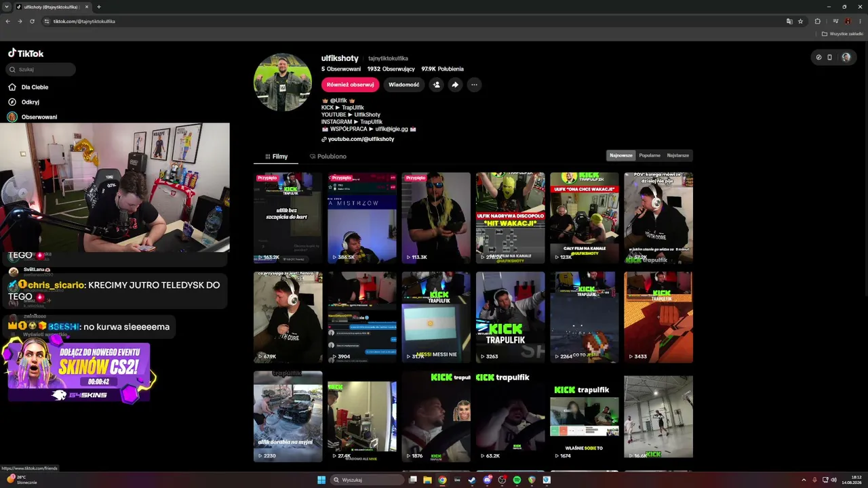Sort videos by Najstarsze
Image resolution: width=868 pixels, height=488 pixels.
tap(677, 155)
